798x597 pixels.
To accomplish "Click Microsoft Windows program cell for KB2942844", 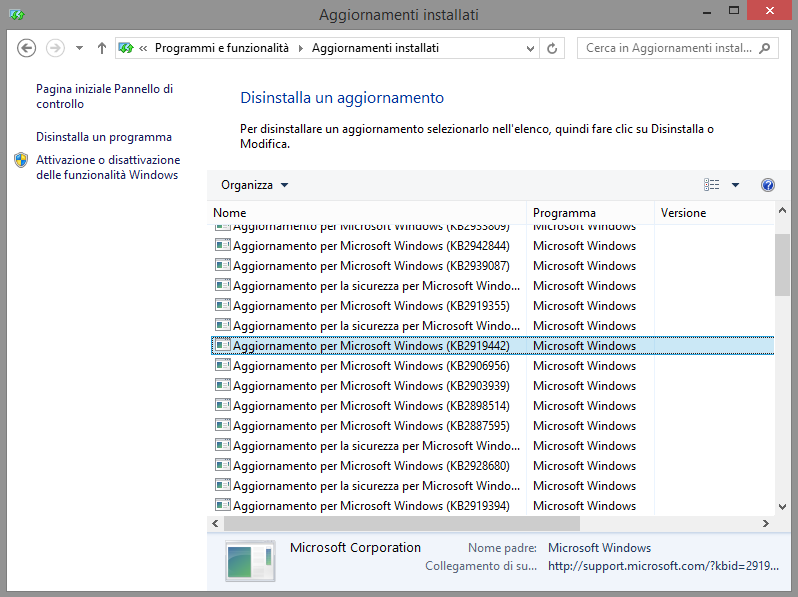I will (x=584, y=246).
